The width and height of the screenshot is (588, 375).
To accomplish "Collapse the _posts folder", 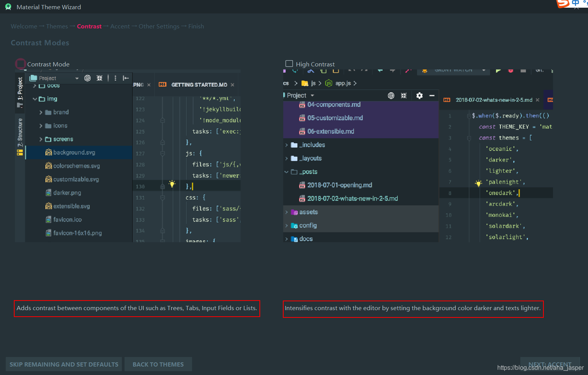I will tap(286, 172).
